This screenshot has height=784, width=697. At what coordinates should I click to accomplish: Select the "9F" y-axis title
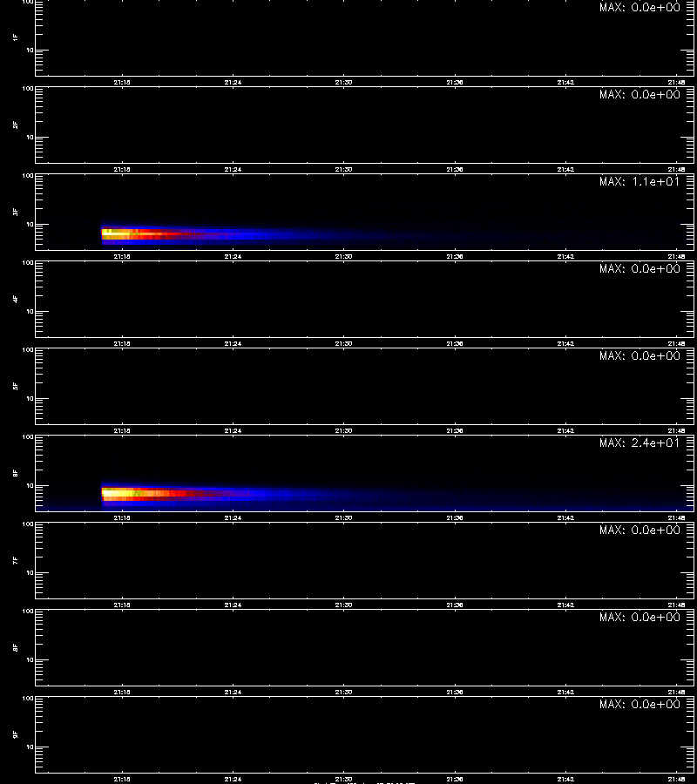point(16,734)
